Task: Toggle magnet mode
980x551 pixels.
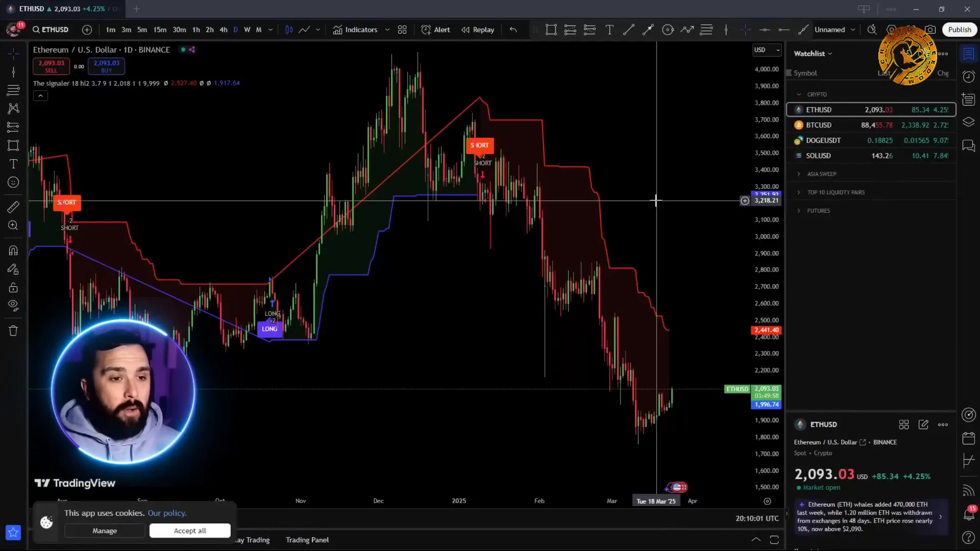Action: (13, 250)
